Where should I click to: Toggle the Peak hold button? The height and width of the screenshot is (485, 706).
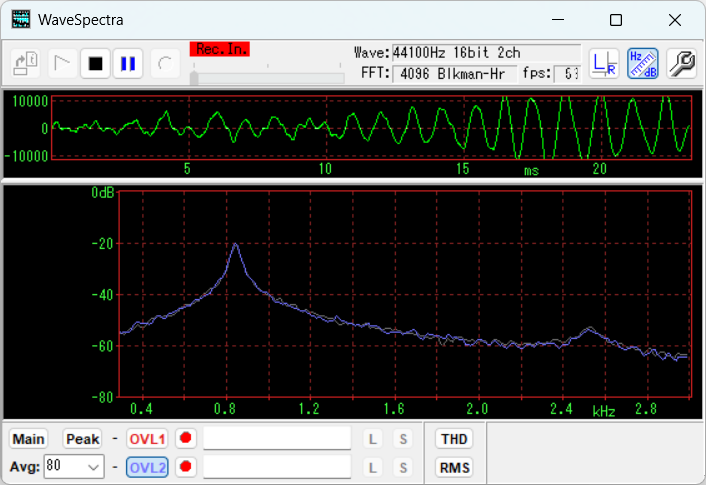click(82, 439)
